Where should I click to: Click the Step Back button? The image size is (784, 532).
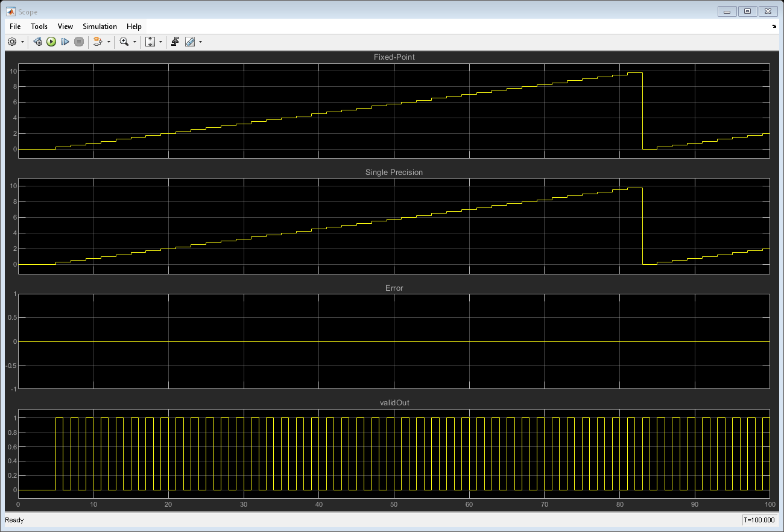point(38,42)
